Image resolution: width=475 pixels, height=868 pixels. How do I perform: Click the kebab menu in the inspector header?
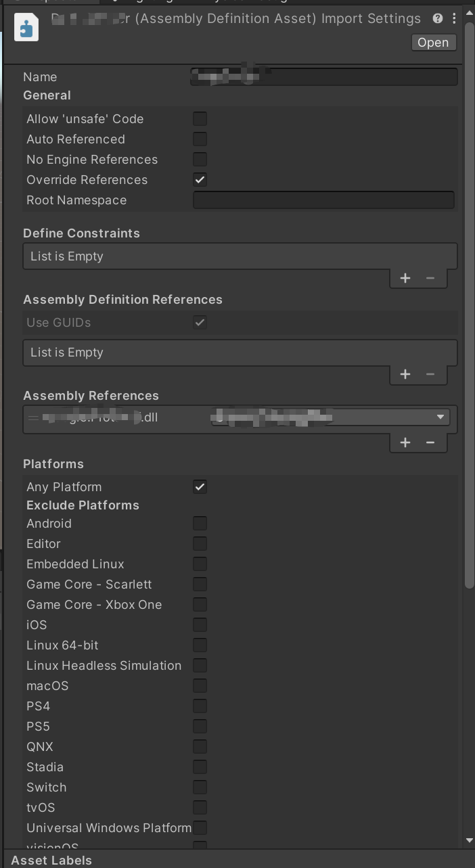tap(454, 18)
